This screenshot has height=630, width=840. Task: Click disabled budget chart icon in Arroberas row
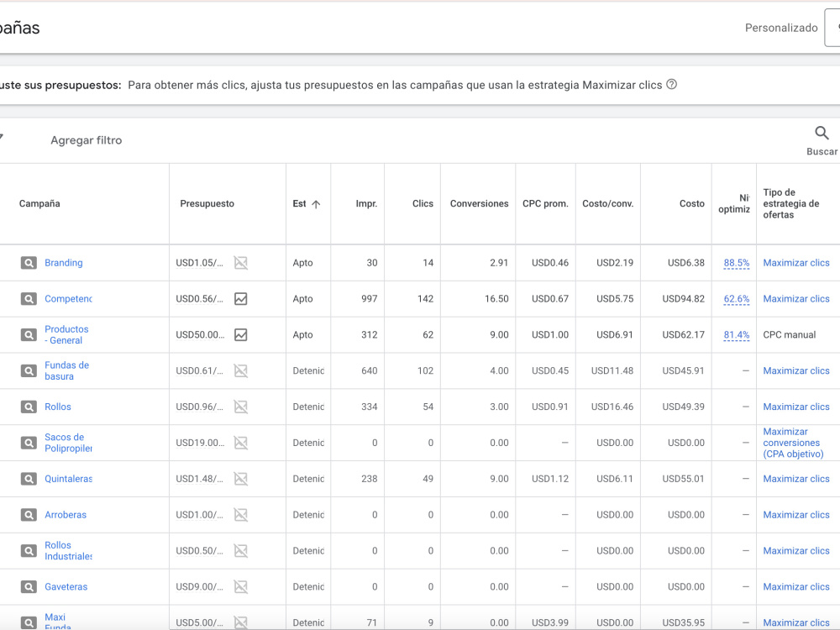coord(241,515)
